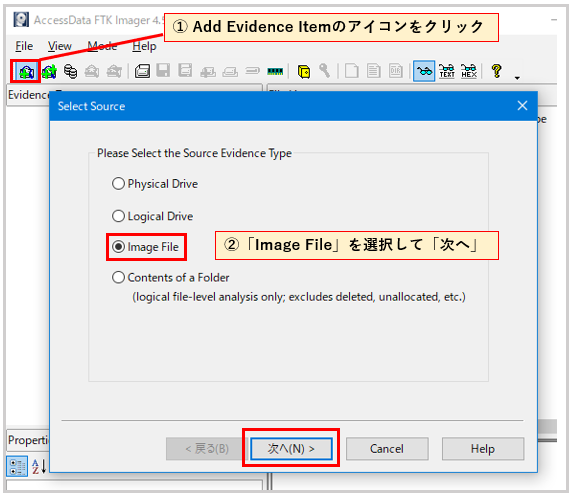Open the View menu
Image resolution: width=573 pixels, height=500 pixels.
(60, 46)
